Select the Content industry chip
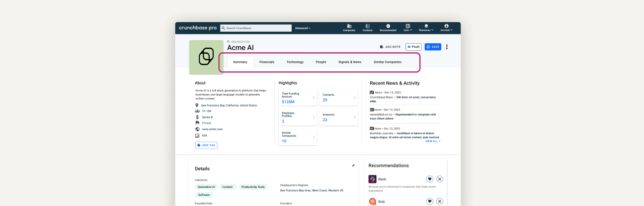 [x=227, y=187]
